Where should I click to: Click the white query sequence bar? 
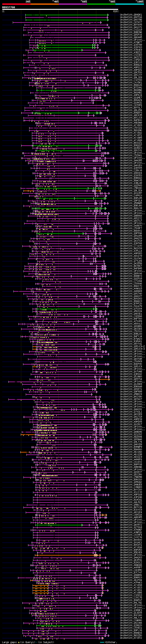[x=60, y=10]
